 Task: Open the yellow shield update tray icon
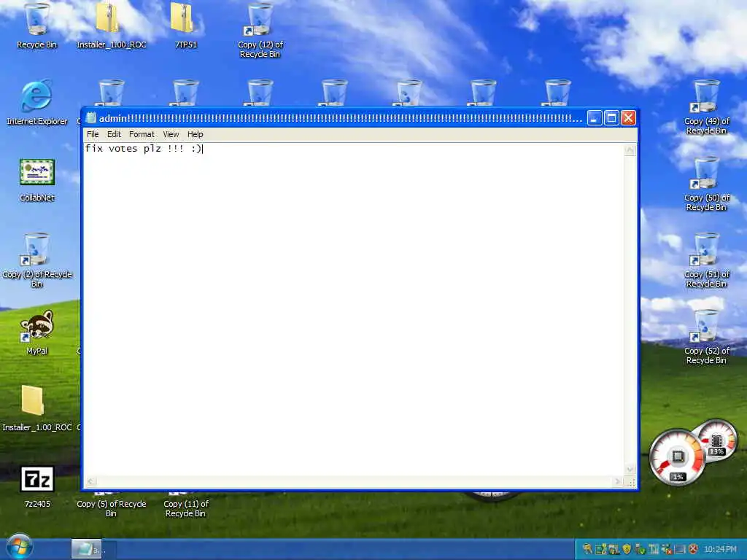[627, 549]
